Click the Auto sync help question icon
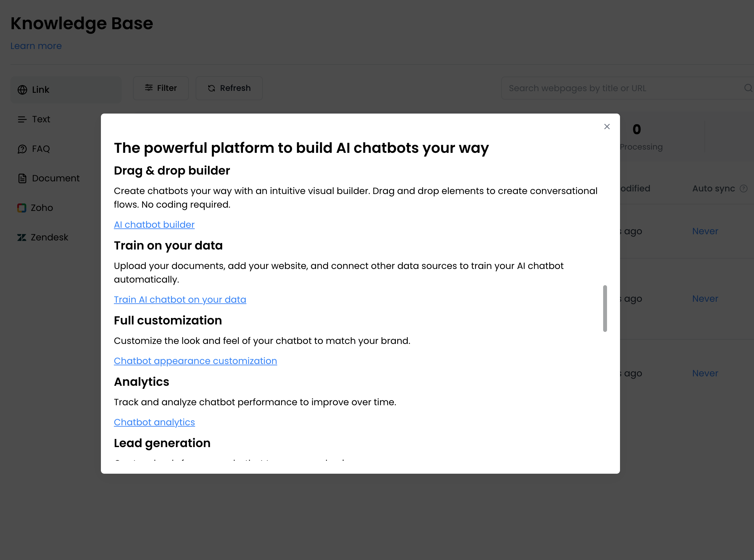Image resolution: width=754 pixels, height=560 pixels. [x=744, y=189]
